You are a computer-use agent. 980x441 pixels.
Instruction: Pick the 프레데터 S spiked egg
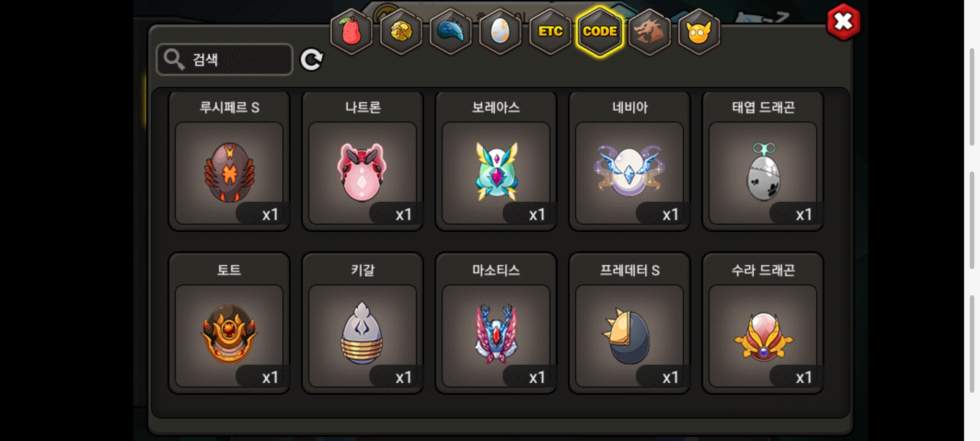[x=630, y=323]
